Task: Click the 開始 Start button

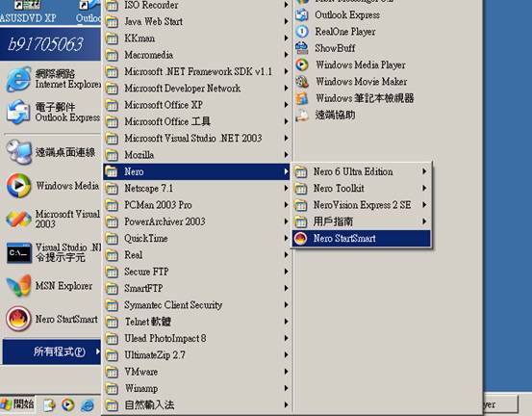Action: [x=17, y=404]
